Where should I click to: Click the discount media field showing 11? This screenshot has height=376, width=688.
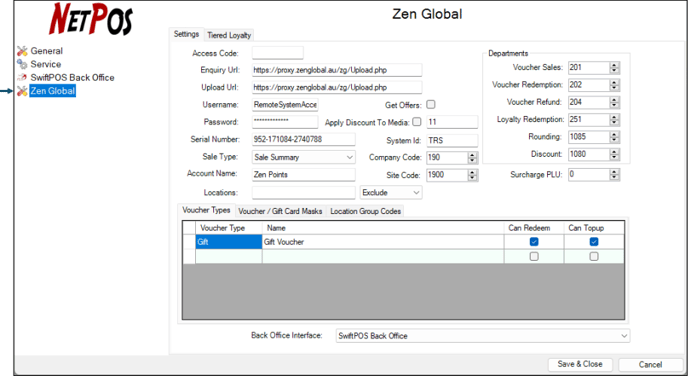pos(452,122)
